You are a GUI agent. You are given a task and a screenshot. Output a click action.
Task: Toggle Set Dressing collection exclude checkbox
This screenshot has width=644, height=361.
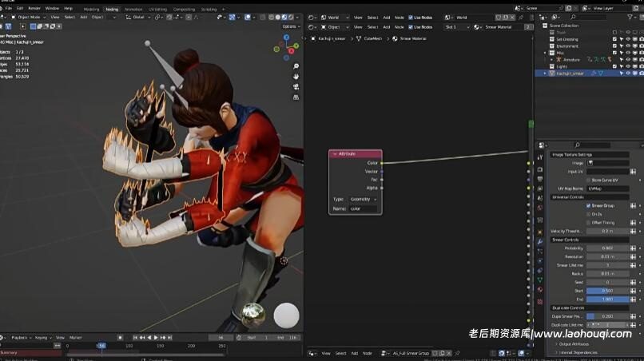pos(614,39)
